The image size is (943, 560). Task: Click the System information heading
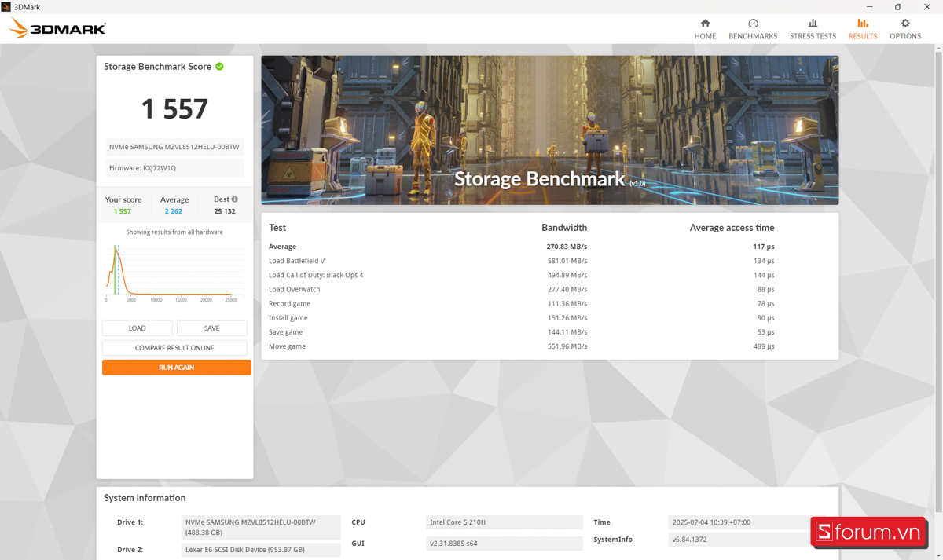tap(145, 498)
